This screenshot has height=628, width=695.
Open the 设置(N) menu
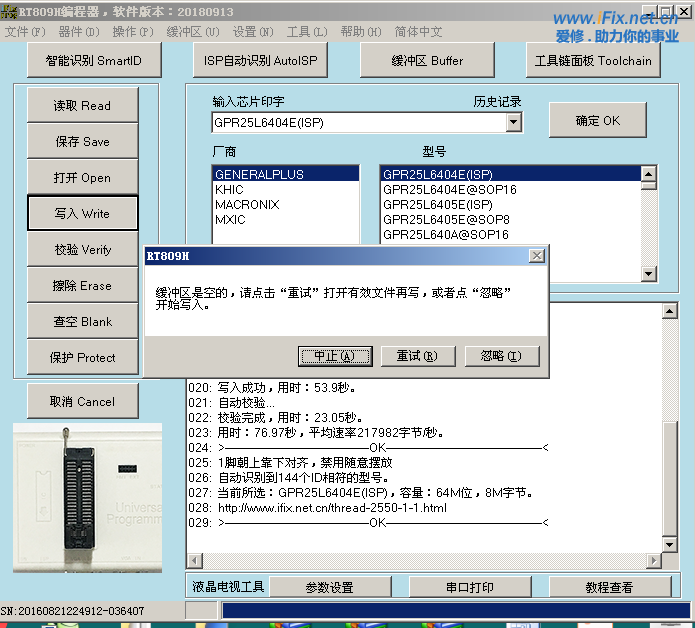[253, 32]
